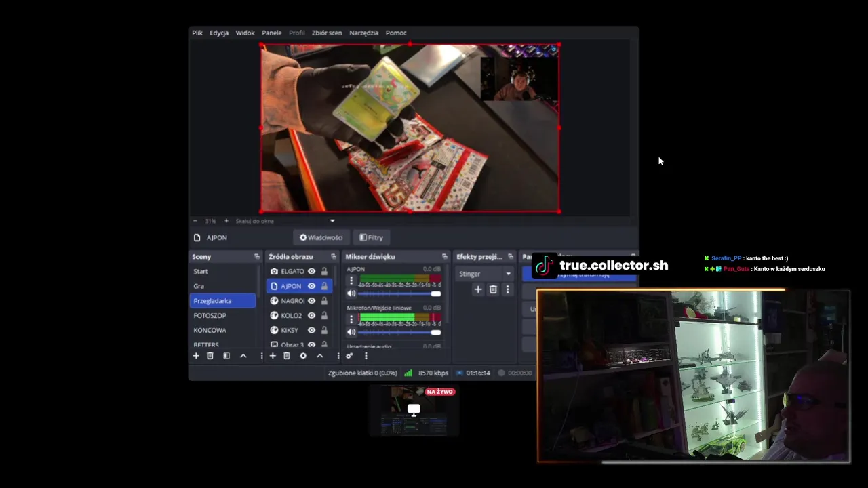
Task: Open audio mixer toolbar three-dot menu
Action: 366,356
